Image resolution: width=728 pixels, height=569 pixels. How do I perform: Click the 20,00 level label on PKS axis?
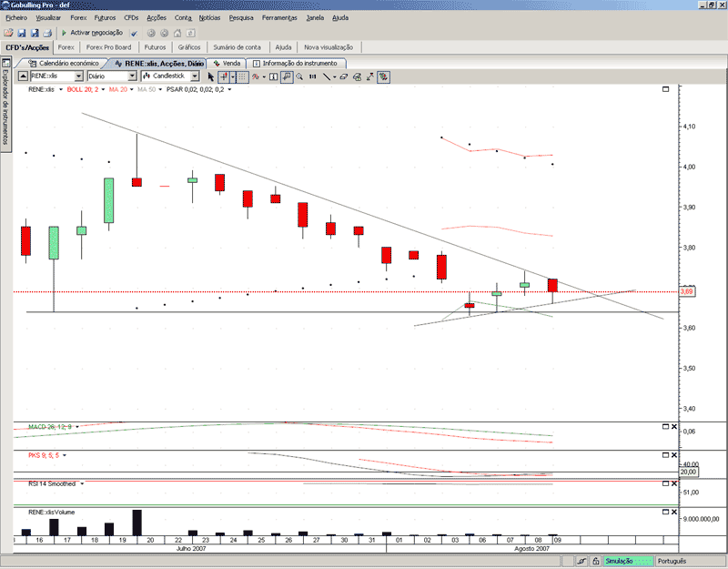[689, 472]
